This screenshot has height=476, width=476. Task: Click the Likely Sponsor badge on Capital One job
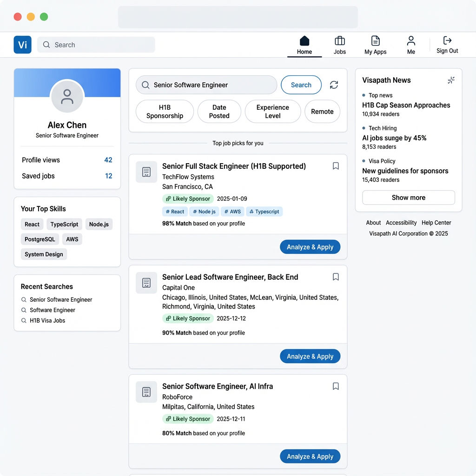pos(188,318)
